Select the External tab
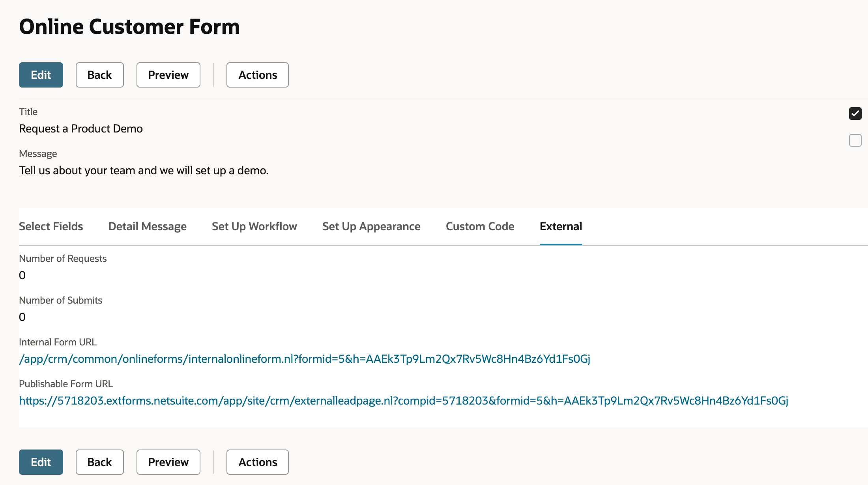This screenshot has width=868, height=485. coord(561,226)
